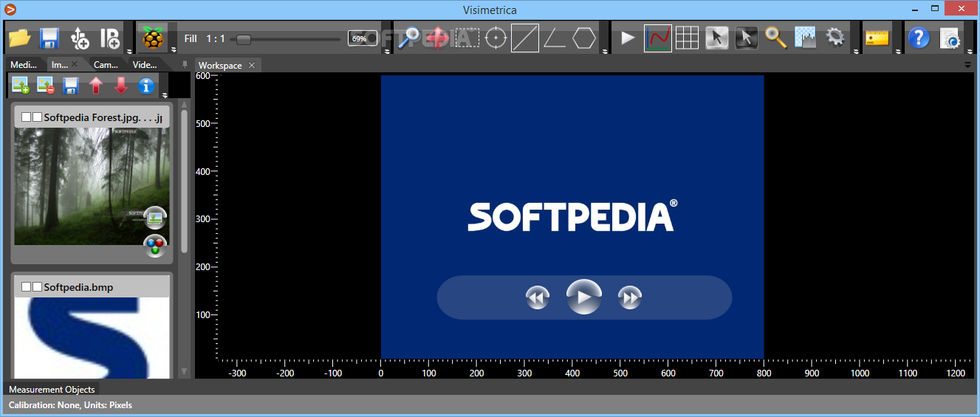Click the 69% zoom value field
The height and width of the screenshot is (417, 980).
pos(363,38)
